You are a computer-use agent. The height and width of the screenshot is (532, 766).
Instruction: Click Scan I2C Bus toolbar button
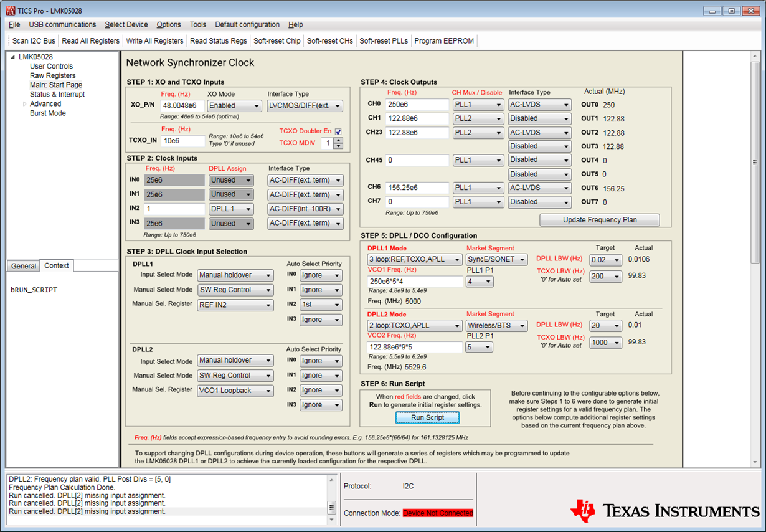pyautogui.click(x=34, y=41)
